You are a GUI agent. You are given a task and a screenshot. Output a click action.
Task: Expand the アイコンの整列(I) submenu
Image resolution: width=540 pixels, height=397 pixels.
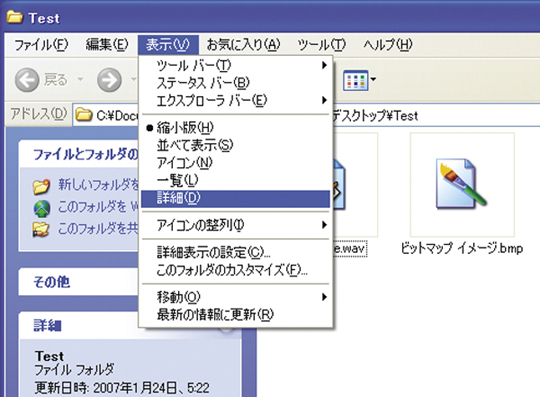pyautogui.click(x=235, y=225)
